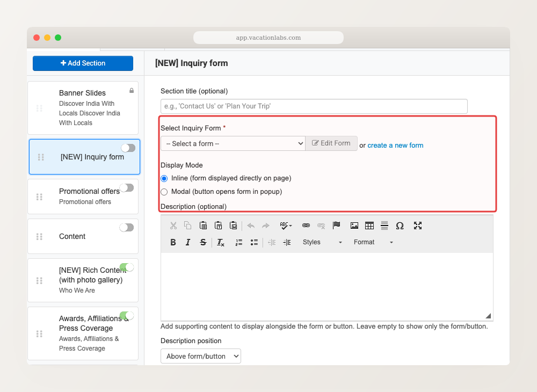Click the Add Section button

(x=83, y=63)
